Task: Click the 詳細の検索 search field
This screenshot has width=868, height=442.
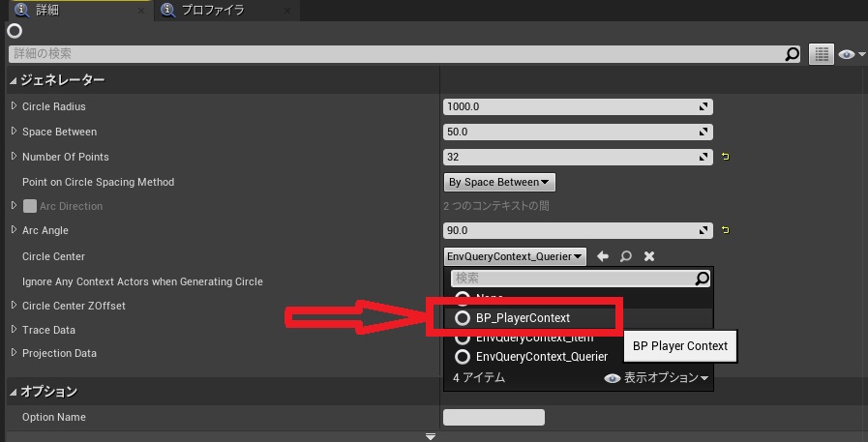Action: 397,53
